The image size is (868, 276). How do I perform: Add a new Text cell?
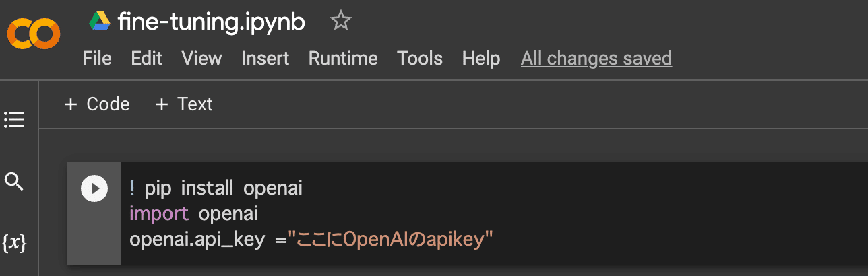(184, 104)
